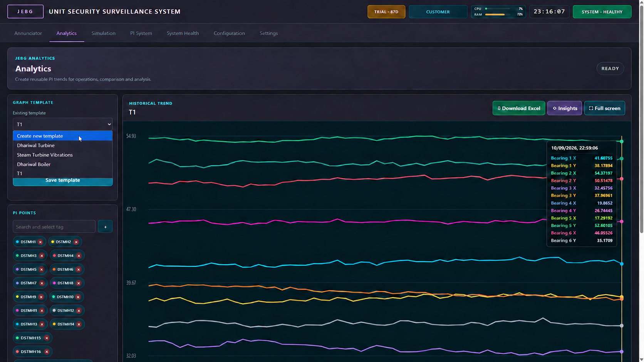Open the System Health tab

pos(183,33)
